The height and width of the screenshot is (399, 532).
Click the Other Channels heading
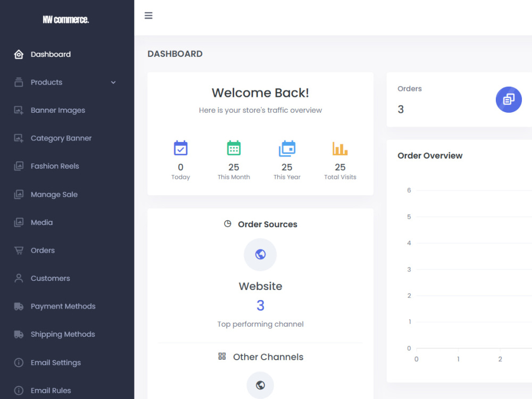click(x=268, y=357)
